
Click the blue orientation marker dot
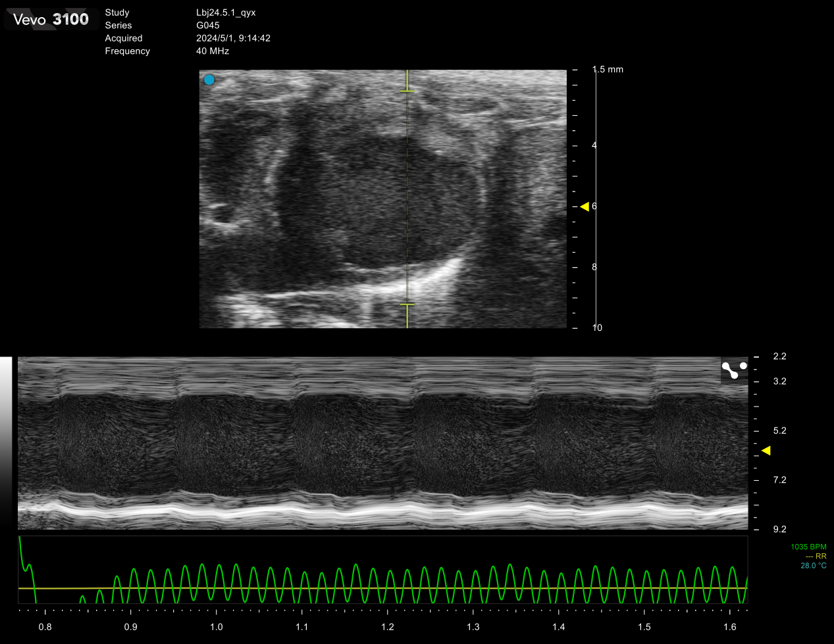209,80
